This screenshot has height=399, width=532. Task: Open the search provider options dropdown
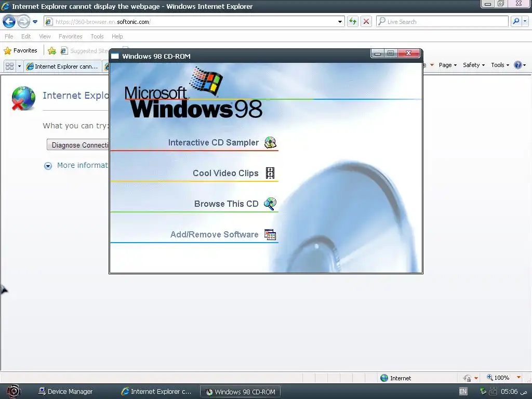click(525, 21)
